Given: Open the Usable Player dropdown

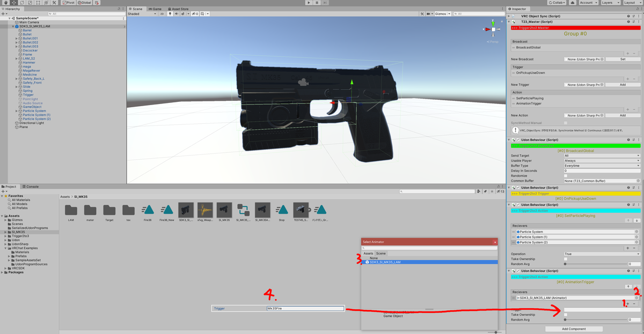Looking at the screenshot, I should 602,161.
